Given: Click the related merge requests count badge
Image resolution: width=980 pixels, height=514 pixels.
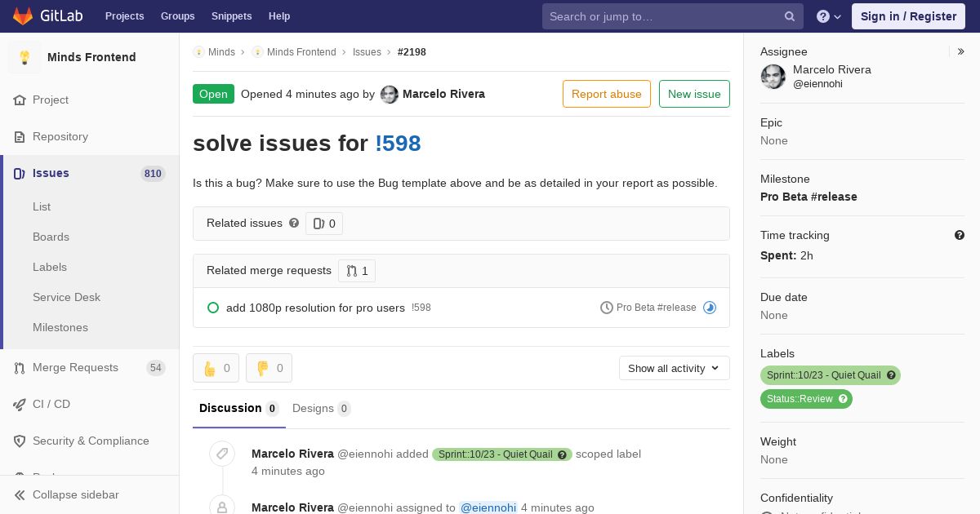Looking at the screenshot, I should point(357,271).
